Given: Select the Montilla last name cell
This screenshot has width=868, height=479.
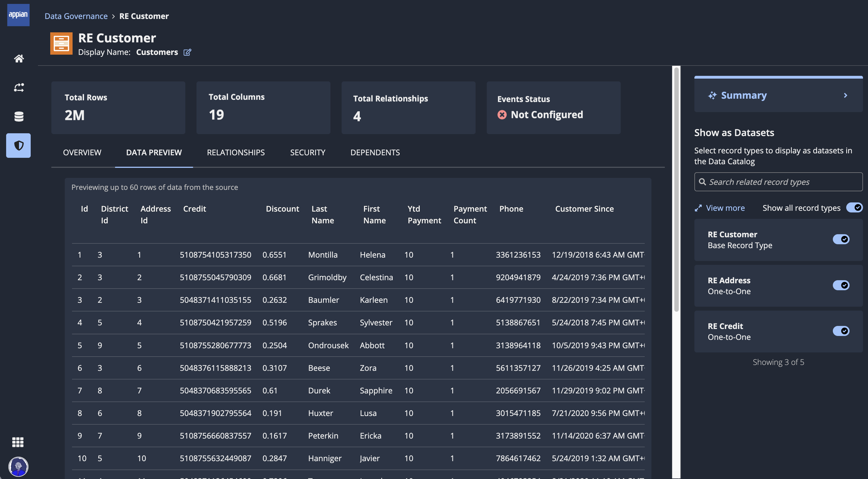Looking at the screenshot, I should [323, 255].
